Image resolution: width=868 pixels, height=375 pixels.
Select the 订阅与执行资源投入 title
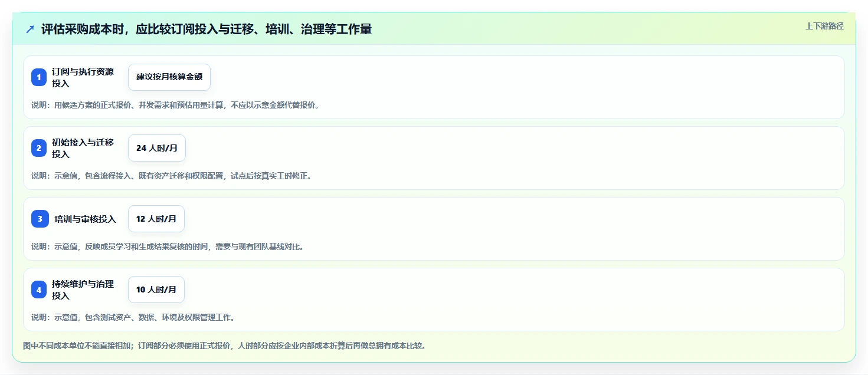pyautogui.click(x=83, y=77)
